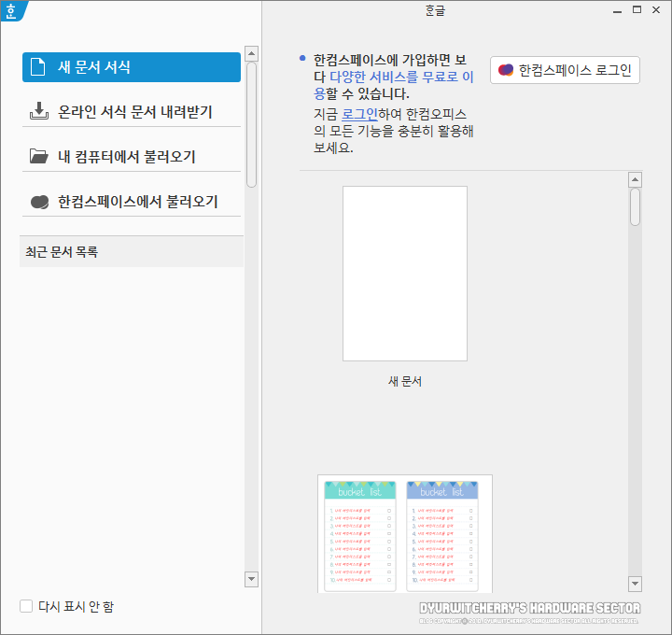The image size is (672, 635).
Task: Click the download tray icon
Action: [x=39, y=111]
